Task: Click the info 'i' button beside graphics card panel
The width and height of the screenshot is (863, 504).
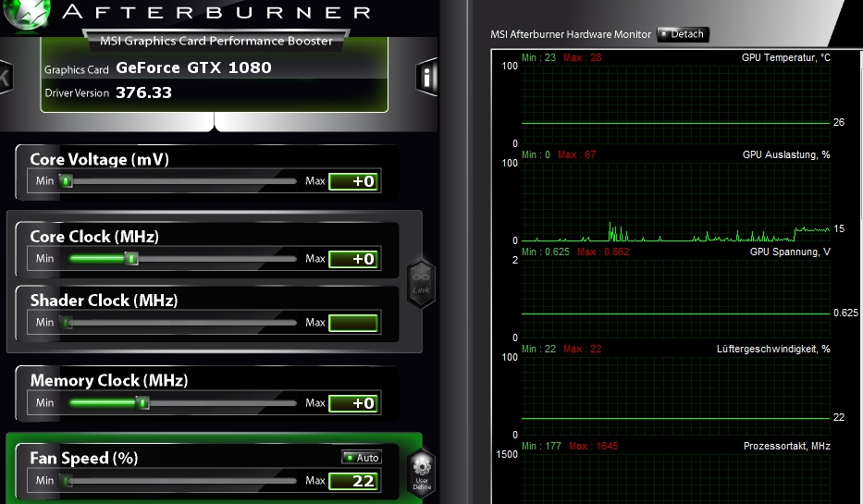Action: [x=426, y=77]
